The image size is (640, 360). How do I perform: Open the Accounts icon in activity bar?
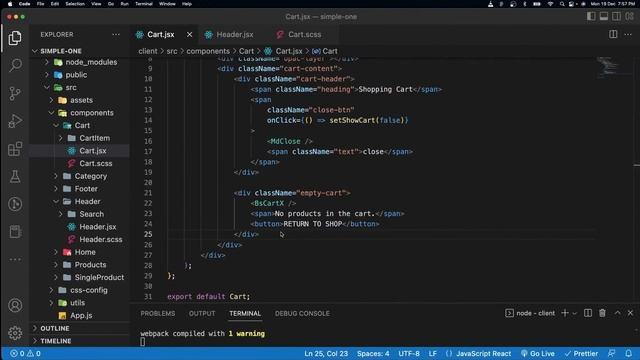[15, 305]
